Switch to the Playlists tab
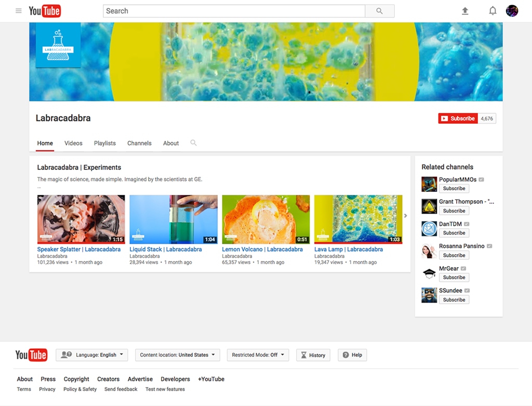 [x=105, y=143]
